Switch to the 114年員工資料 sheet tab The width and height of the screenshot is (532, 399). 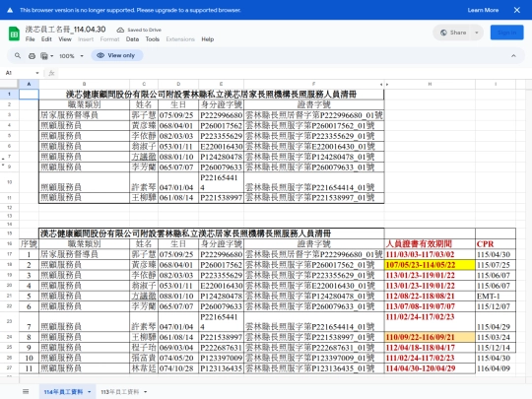click(63, 392)
